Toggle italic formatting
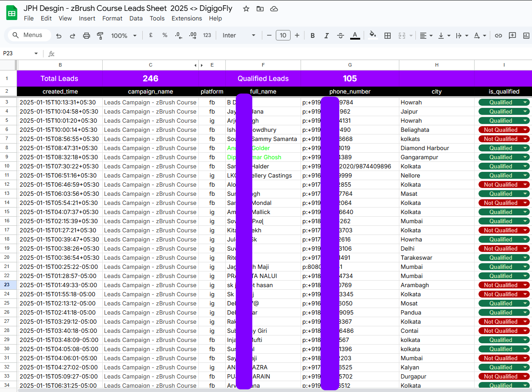 [326, 36]
